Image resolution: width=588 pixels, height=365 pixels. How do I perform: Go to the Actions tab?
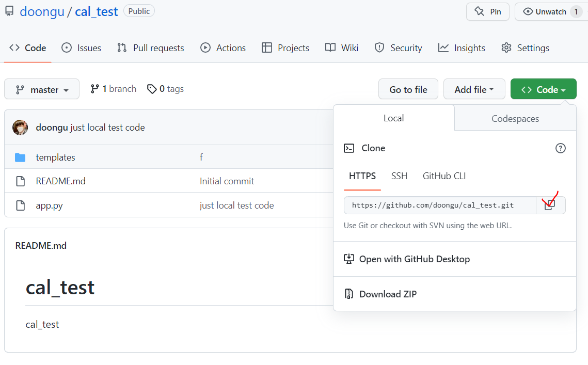[223, 48]
